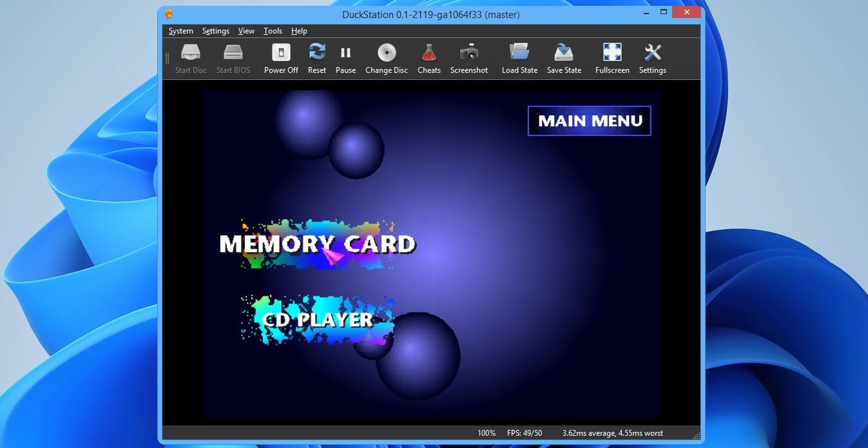Open the View menu
The height and width of the screenshot is (448, 868).
pos(246,31)
